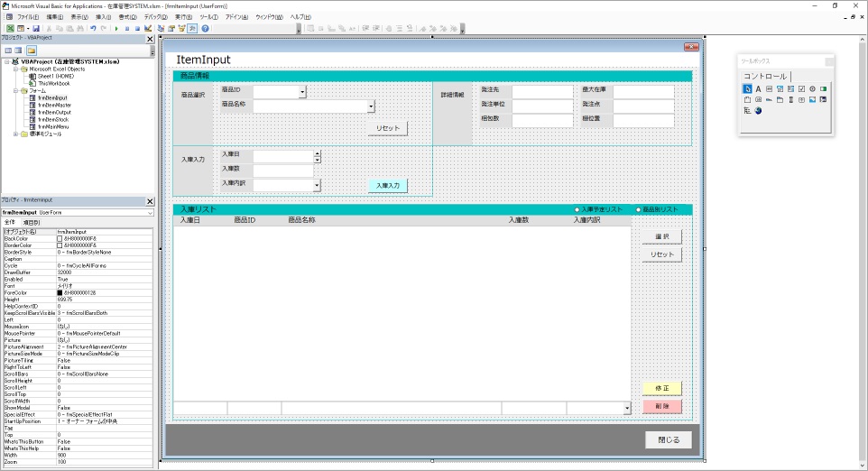Click View Code icon in the Project pane
The width and height of the screenshot is (868, 471).
click(8, 51)
